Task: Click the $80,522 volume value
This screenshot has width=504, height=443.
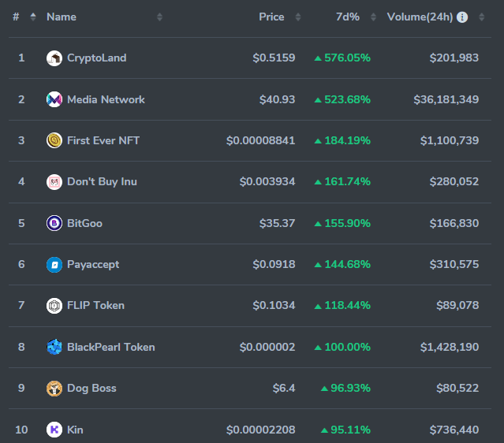Action: [x=457, y=388]
